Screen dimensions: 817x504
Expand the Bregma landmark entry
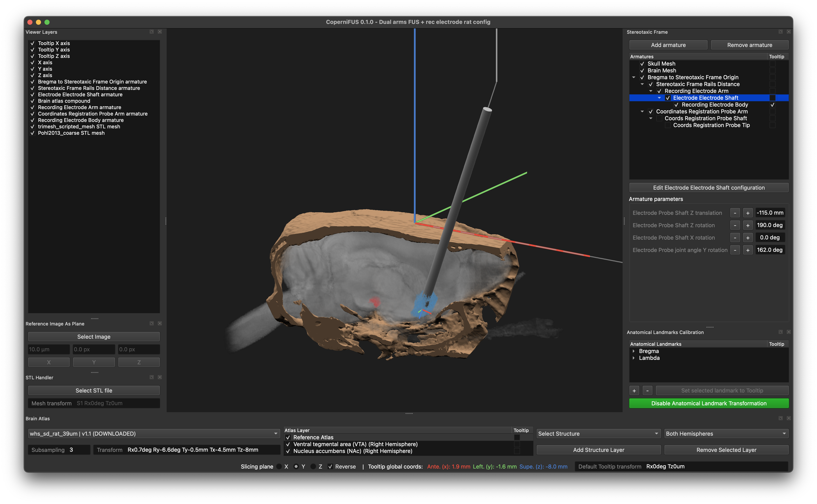tap(634, 351)
